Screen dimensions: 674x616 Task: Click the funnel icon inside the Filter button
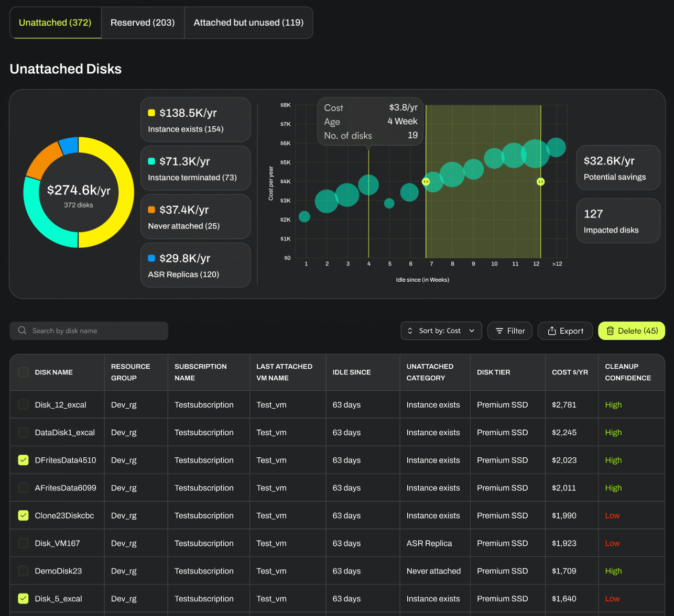[x=499, y=331]
